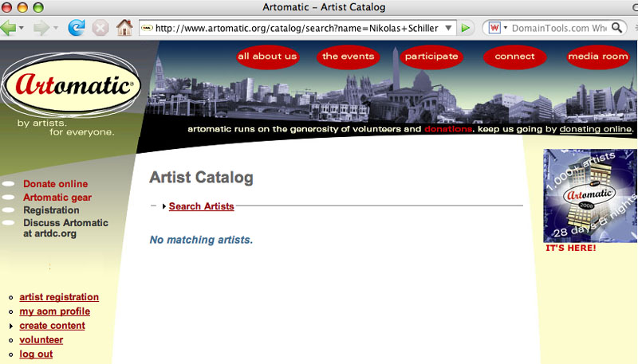The image size is (638, 364).
Task: Open the 'Artomatic gear' sidebar link
Action: point(57,198)
